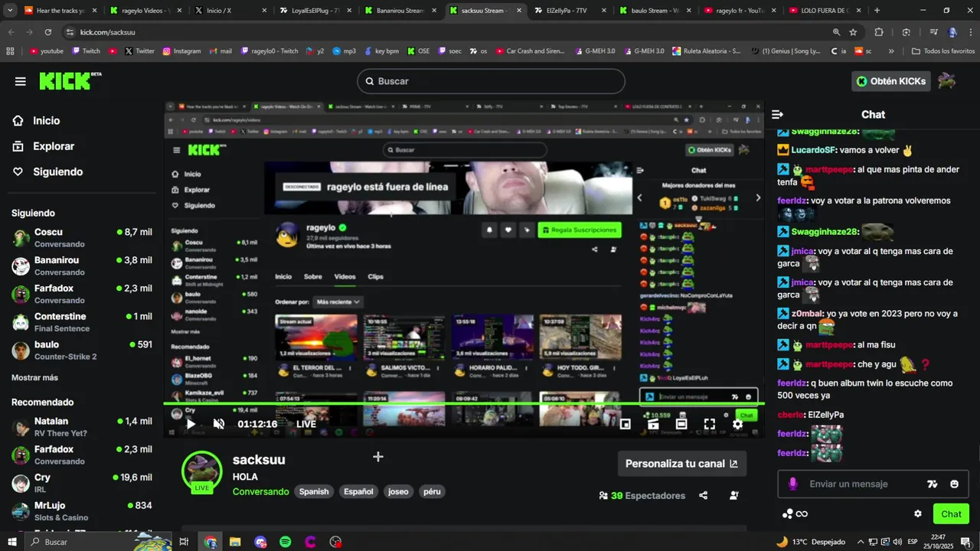
Task: Send message with green Chat button
Action: tap(951, 514)
